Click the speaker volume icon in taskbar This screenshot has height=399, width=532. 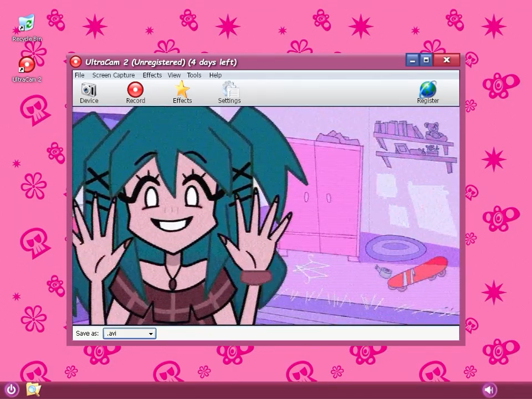click(x=489, y=390)
